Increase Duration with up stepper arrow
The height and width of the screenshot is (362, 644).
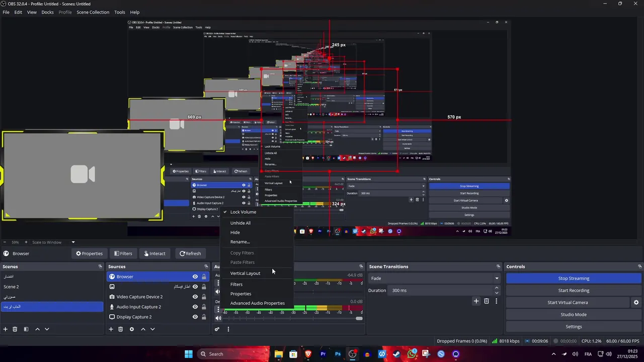pos(497,288)
